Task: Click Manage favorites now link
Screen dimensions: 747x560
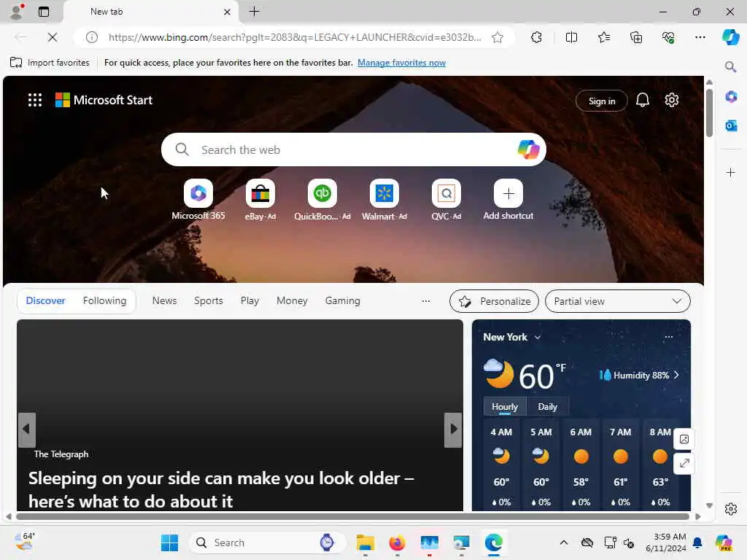Action: tap(402, 63)
